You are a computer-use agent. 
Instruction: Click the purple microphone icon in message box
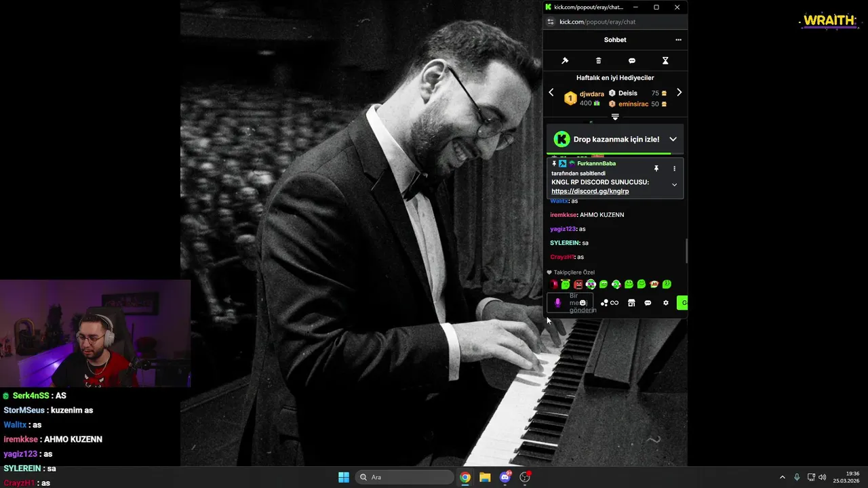point(557,303)
